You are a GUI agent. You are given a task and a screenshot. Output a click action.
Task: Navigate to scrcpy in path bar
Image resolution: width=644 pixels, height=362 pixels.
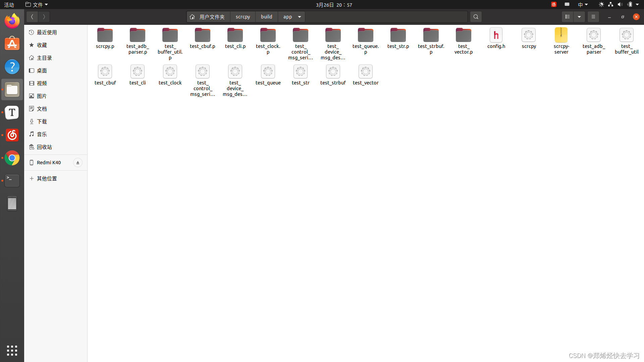pyautogui.click(x=243, y=17)
